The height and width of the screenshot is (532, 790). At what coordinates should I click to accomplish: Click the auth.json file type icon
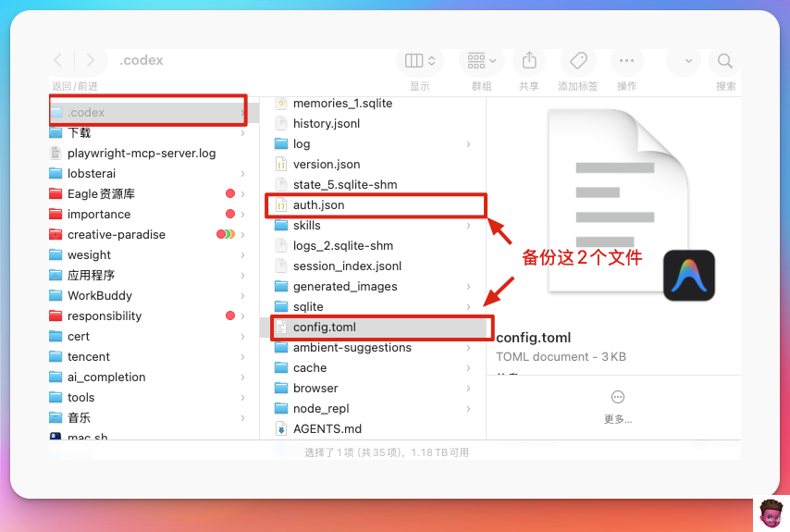281,205
